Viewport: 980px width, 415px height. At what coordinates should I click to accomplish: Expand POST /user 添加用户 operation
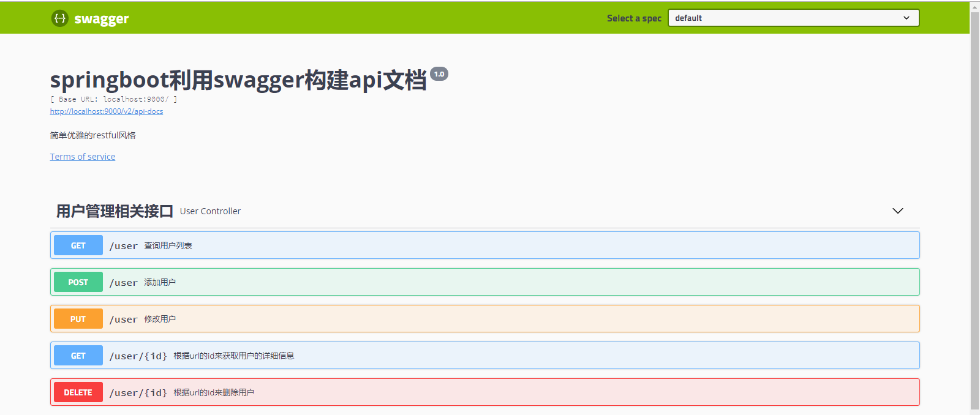485,282
